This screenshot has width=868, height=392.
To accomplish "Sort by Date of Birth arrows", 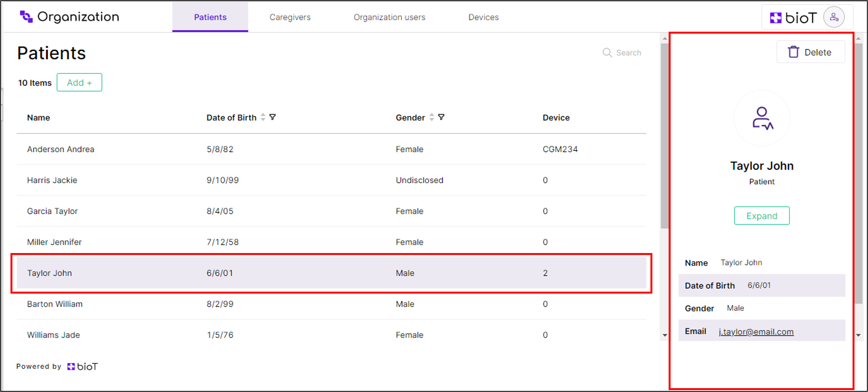I will (263, 117).
